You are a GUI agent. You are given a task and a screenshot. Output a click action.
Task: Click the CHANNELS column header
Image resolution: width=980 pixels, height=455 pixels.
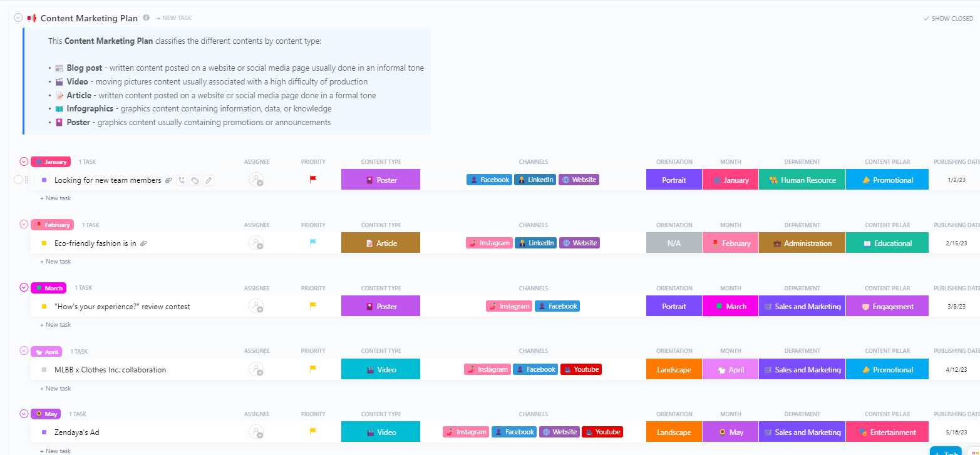click(533, 161)
